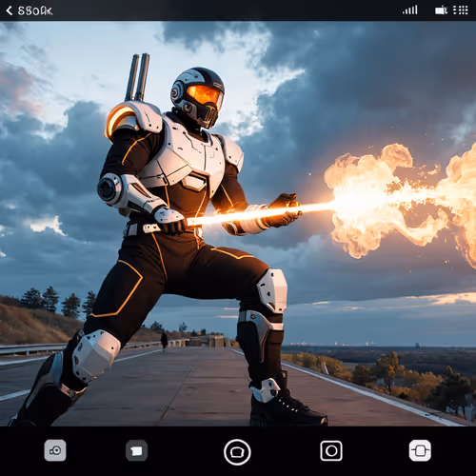This screenshot has width=476, height=476.
Task: Tap the white rounded icon at far right
Action: tap(420, 450)
